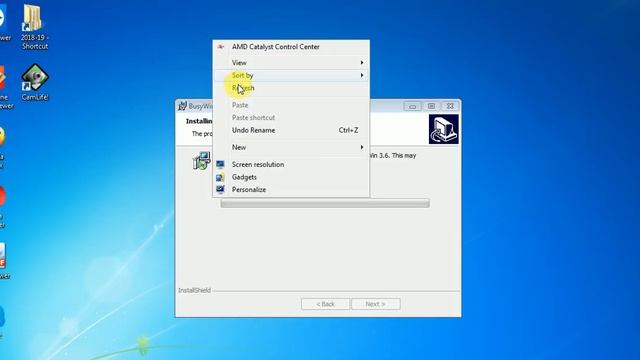The width and height of the screenshot is (640, 360).
Task: Click the Personalize menu icon
Action: (220, 190)
